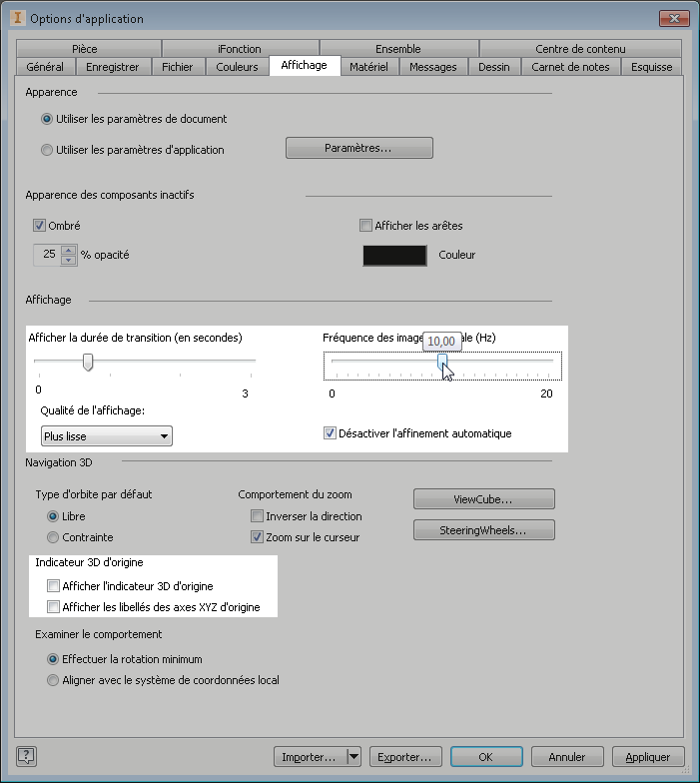Click the Annuler button
700x783 pixels.
(567, 757)
